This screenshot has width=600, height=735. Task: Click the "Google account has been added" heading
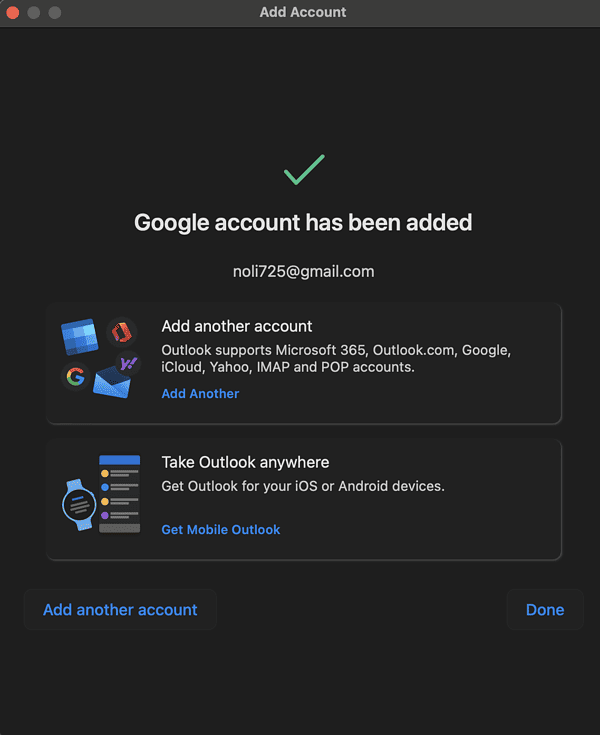[303, 222]
